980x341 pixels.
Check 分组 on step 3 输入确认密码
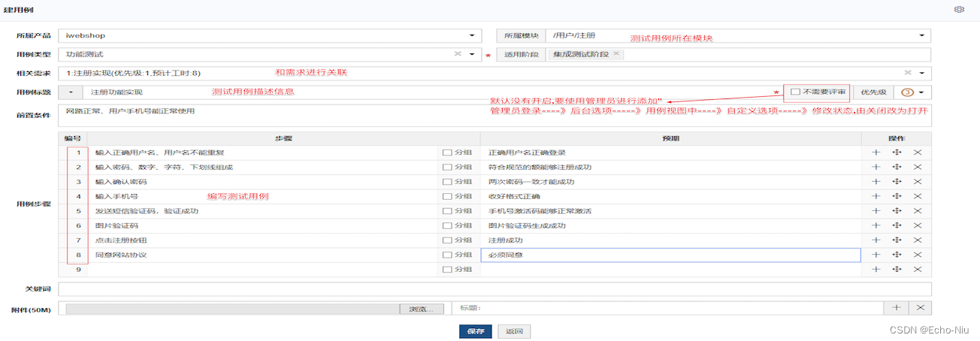pos(447,182)
